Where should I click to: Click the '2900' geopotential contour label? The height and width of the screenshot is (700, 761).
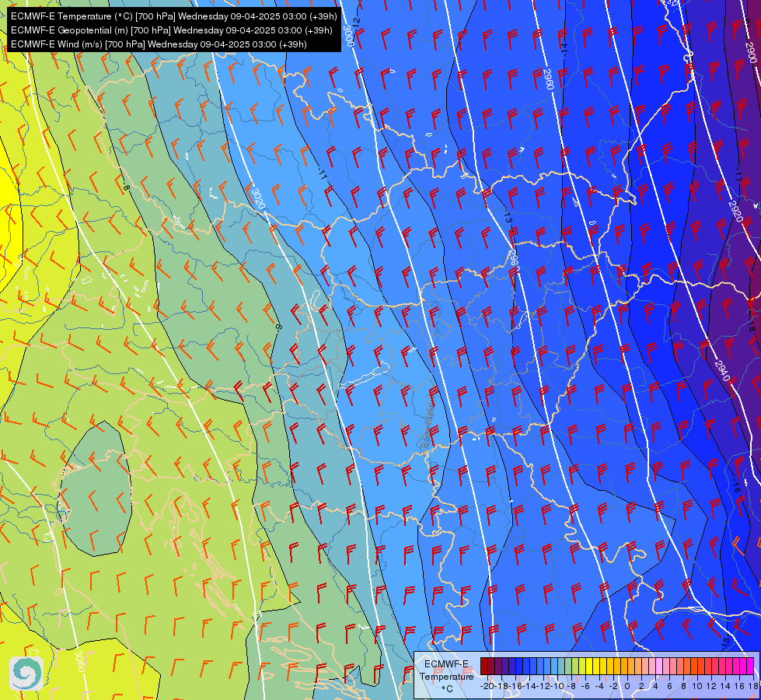(x=751, y=52)
